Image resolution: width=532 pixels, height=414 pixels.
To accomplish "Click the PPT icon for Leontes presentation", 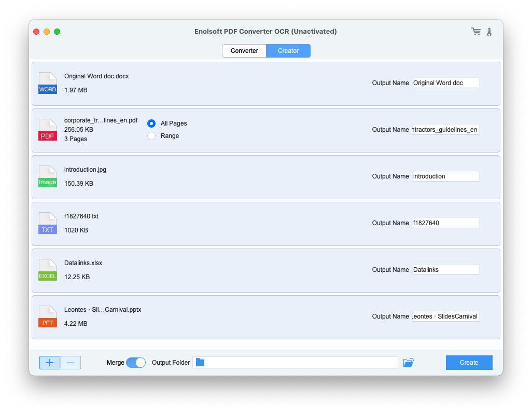I will [x=48, y=316].
